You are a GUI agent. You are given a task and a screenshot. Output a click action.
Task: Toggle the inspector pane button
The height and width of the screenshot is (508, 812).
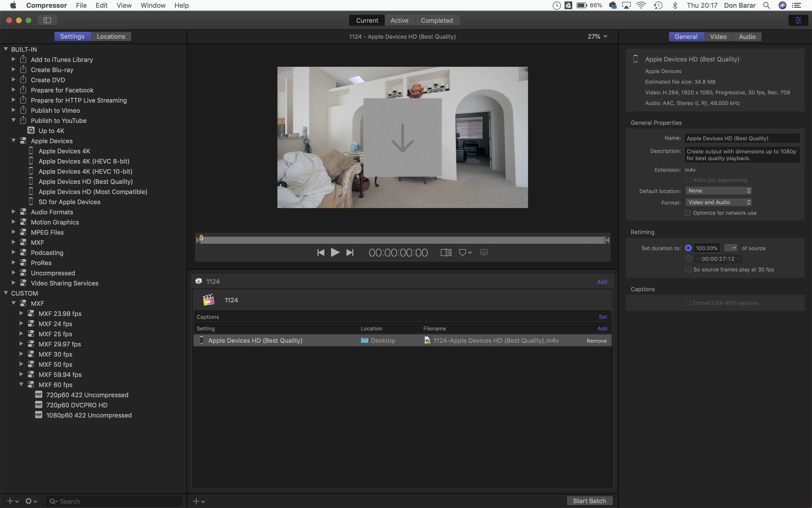pyautogui.click(x=798, y=20)
